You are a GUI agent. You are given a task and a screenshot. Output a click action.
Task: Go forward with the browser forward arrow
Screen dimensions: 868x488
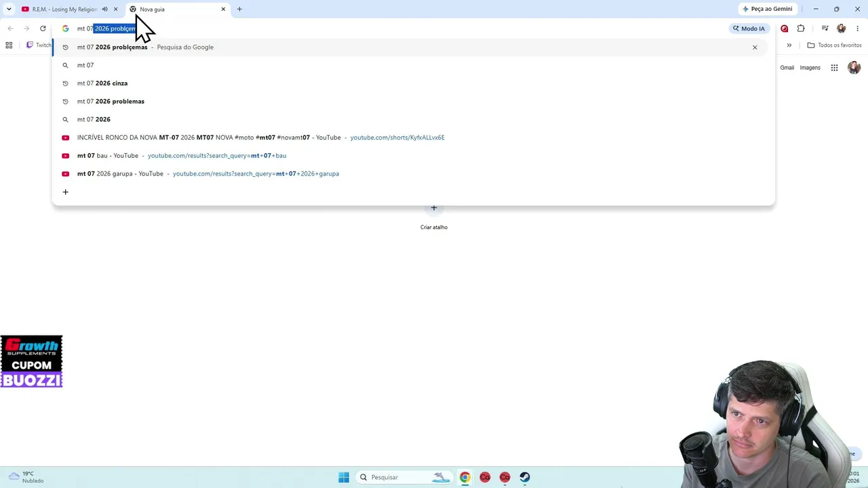[x=26, y=28]
